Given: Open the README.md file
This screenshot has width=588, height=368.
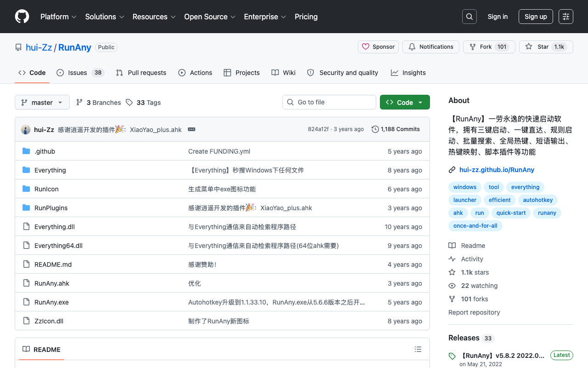Looking at the screenshot, I should point(53,264).
